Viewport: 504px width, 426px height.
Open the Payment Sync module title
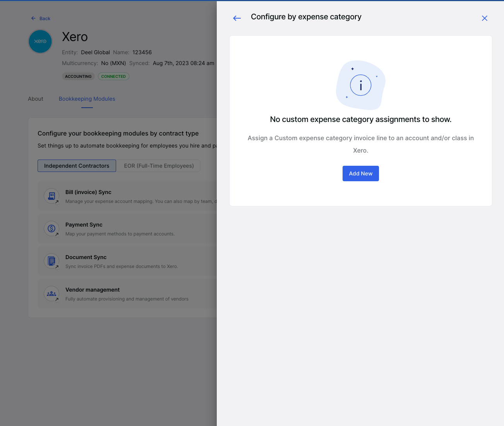(84, 225)
